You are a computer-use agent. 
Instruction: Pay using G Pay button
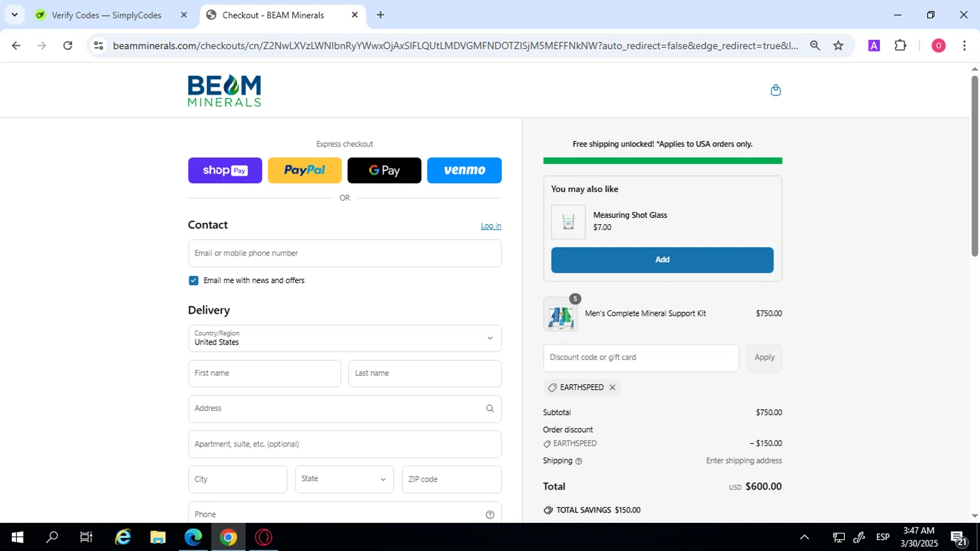click(384, 171)
